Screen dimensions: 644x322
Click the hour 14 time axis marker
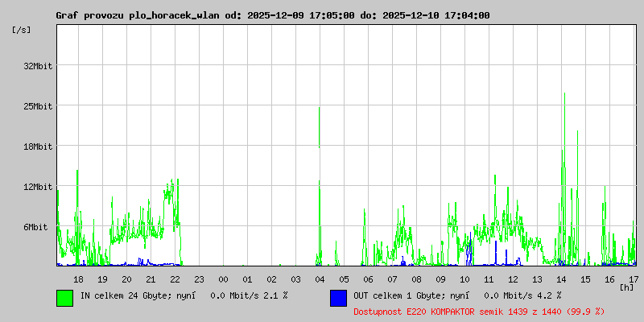[561, 279]
